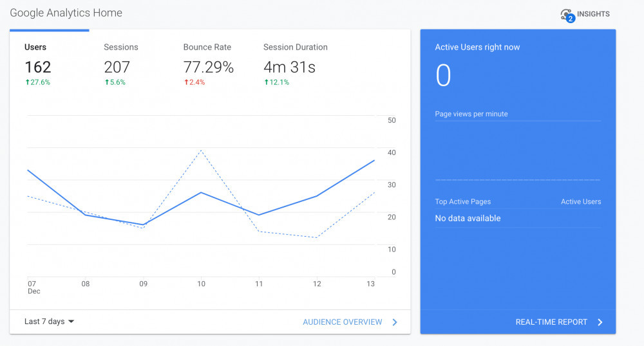The image size is (644, 346).
Task: Open the Real-Time Report link
Action: click(x=551, y=322)
